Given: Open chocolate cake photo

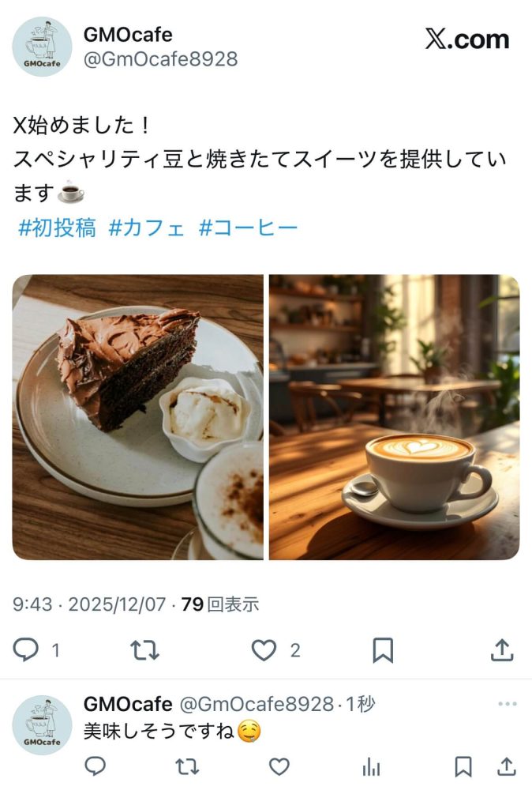Looking at the screenshot, I should pyautogui.click(x=137, y=417).
